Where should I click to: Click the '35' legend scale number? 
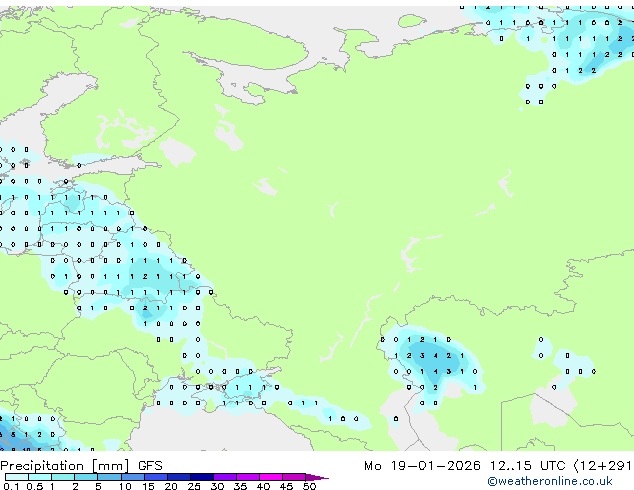tap(240, 486)
